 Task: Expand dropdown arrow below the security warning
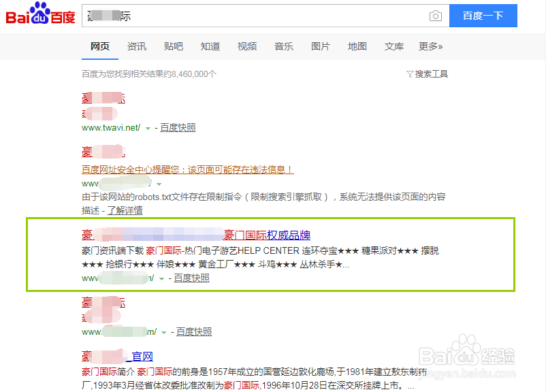pyautogui.click(x=159, y=184)
